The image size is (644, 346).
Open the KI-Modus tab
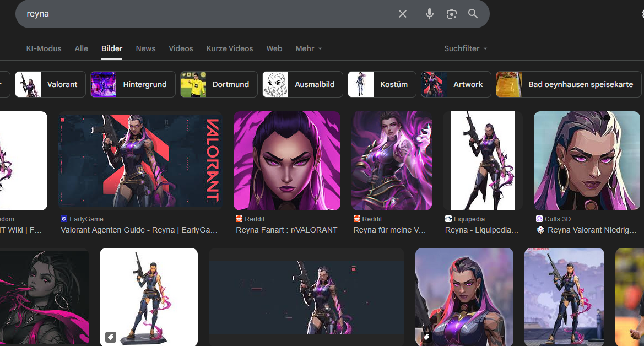point(44,48)
